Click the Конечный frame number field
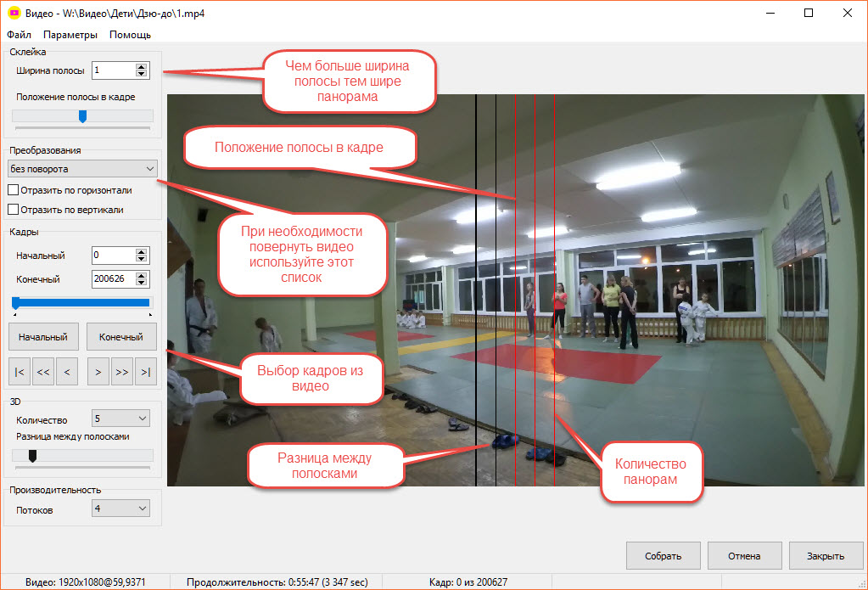868x590 pixels. pyautogui.click(x=114, y=278)
